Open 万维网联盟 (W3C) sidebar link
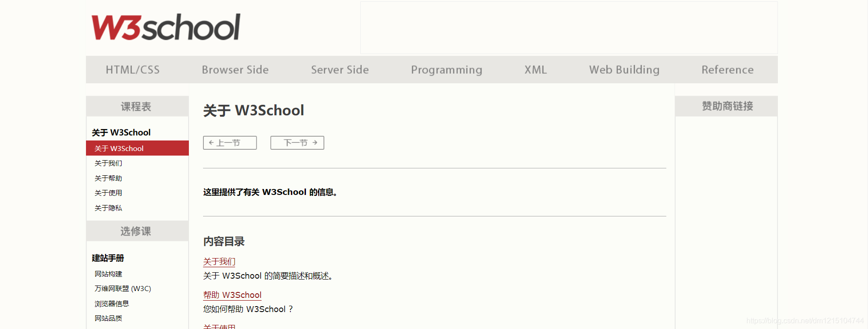 (x=123, y=289)
